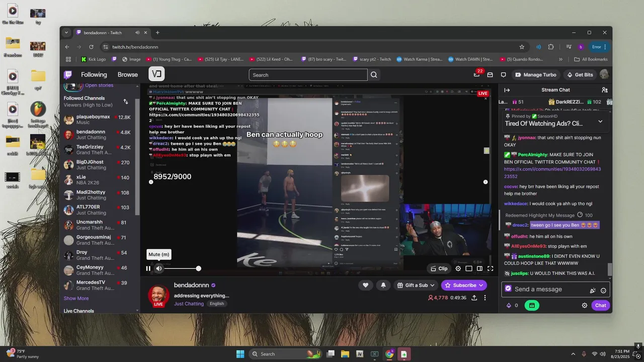Open player settings gear icon
644x362 pixels.
458,268
